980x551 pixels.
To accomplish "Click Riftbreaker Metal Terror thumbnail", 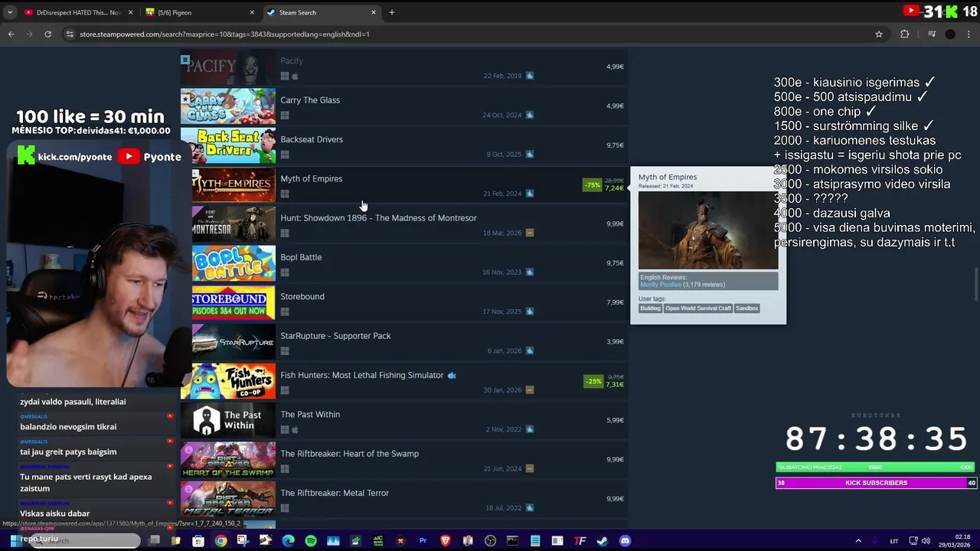I will [228, 499].
